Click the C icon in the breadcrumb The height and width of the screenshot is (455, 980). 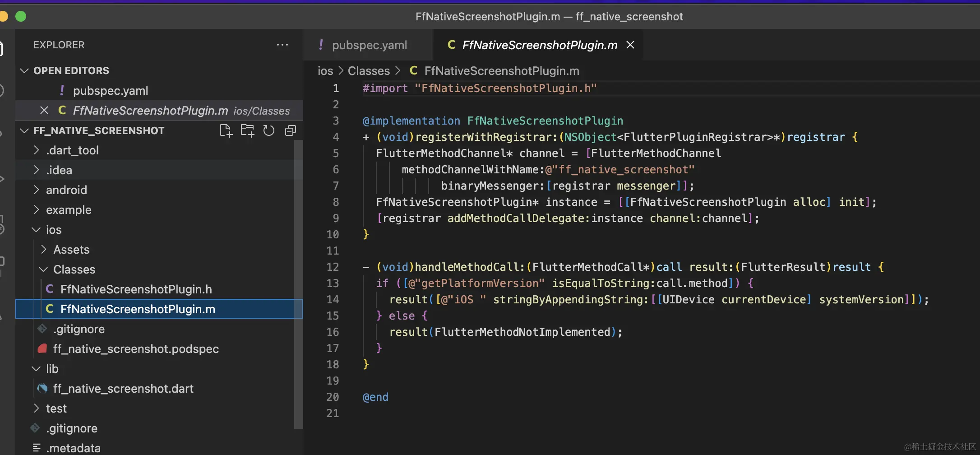pos(413,70)
